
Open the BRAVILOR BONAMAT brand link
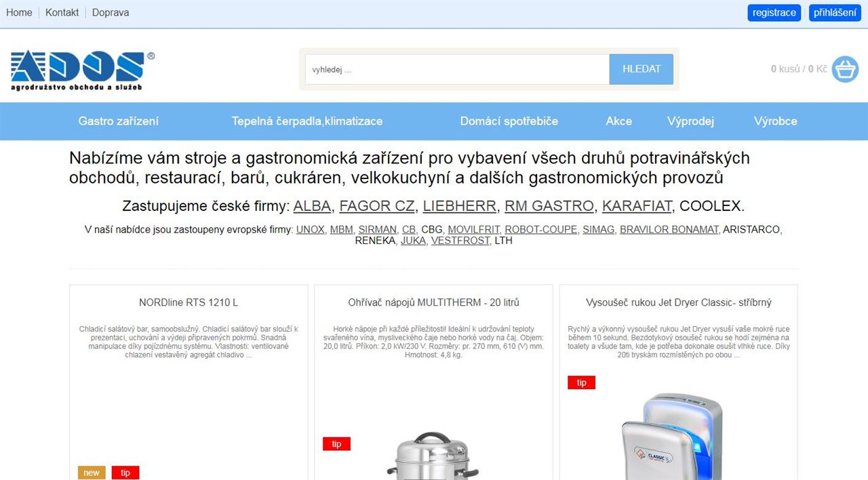pos(669,230)
